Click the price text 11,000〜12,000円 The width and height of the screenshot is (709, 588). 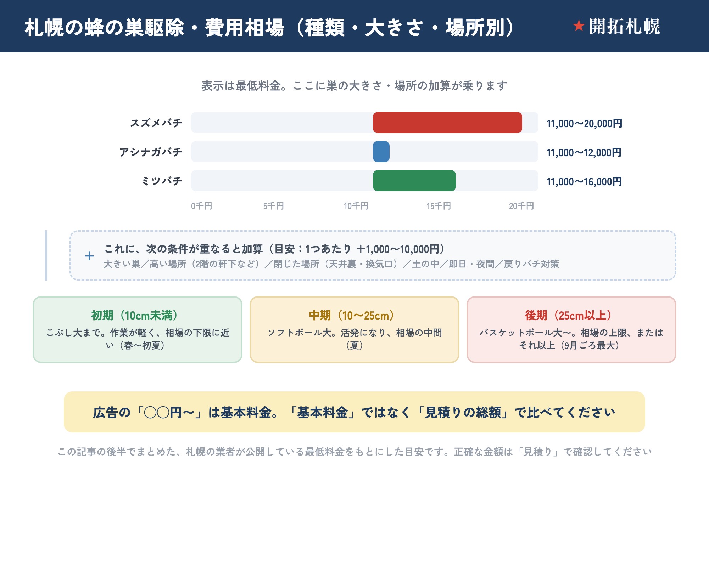click(x=584, y=153)
